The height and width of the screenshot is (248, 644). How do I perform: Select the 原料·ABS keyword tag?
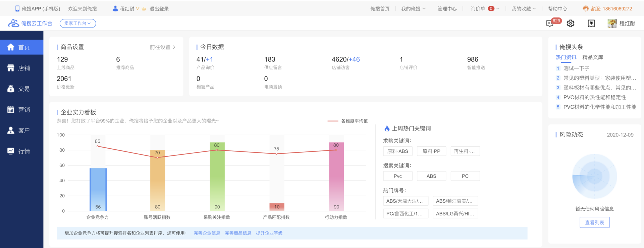(x=397, y=151)
